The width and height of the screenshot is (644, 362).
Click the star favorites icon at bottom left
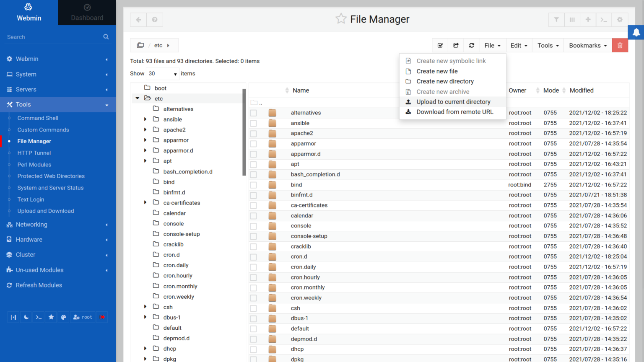click(51, 317)
